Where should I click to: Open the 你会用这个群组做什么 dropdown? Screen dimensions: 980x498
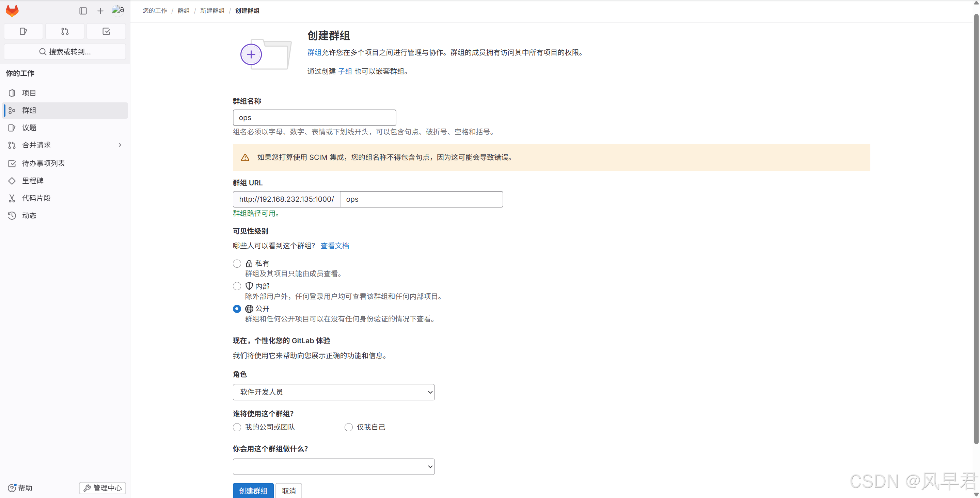tap(333, 466)
